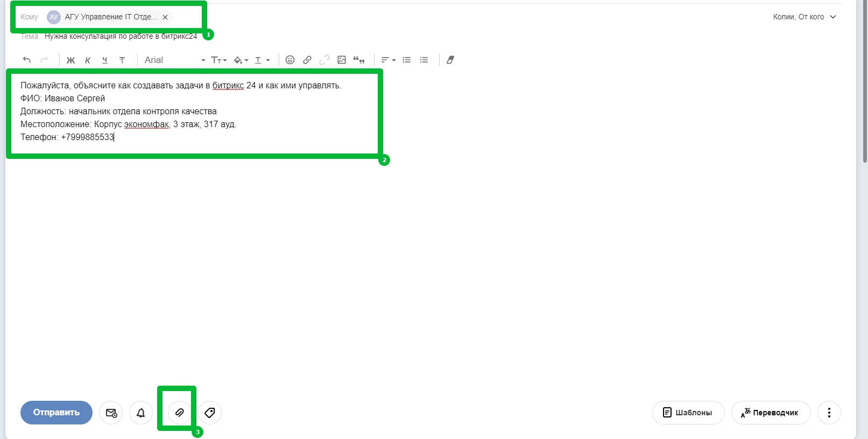Open the Arial font dropdown
Image resolution: width=868 pixels, height=439 pixels.
point(174,60)
